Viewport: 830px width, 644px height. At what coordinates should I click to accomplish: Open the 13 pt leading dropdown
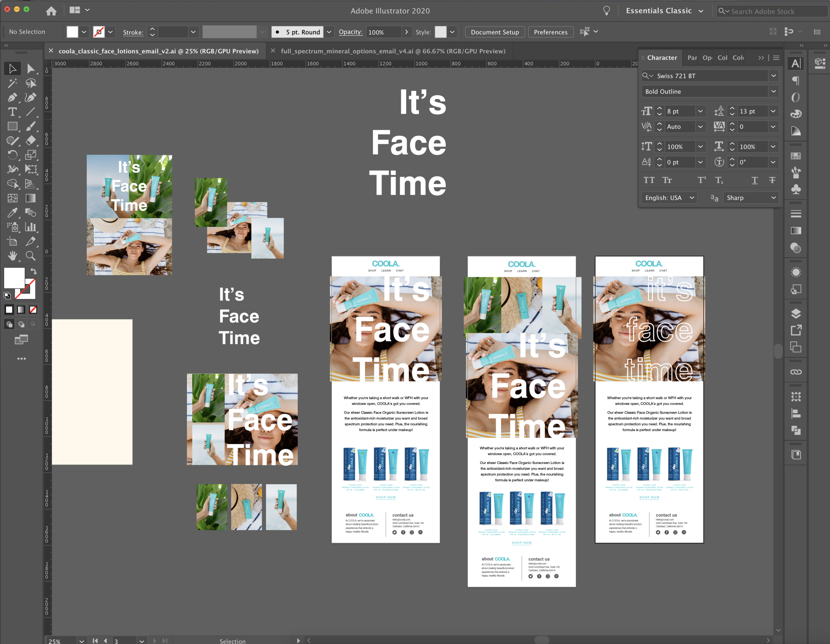click(x=773, y=111)
